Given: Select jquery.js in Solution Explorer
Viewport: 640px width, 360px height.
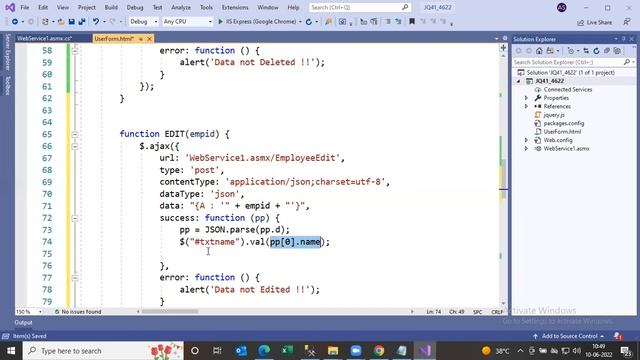Looking at the screenshot, I should [x=554, y=115].
